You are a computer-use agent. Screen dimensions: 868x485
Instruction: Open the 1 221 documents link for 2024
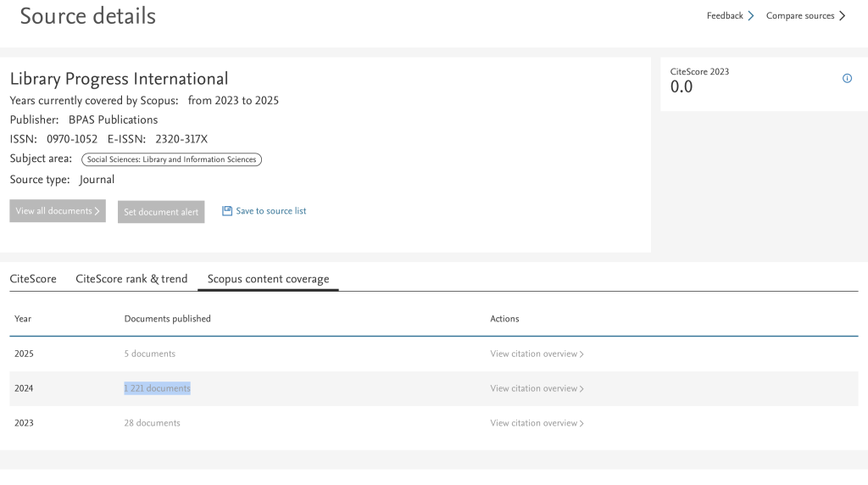(157, 388)
